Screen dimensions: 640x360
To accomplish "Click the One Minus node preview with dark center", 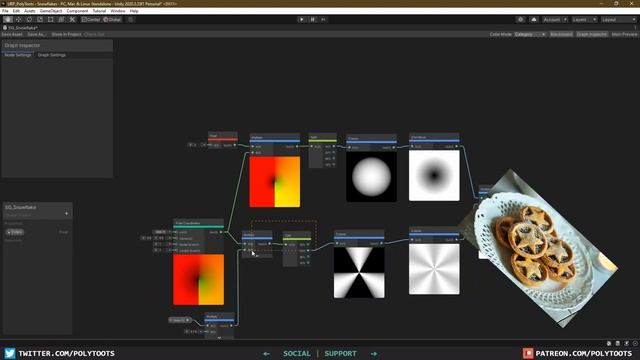I will (434, 176).
